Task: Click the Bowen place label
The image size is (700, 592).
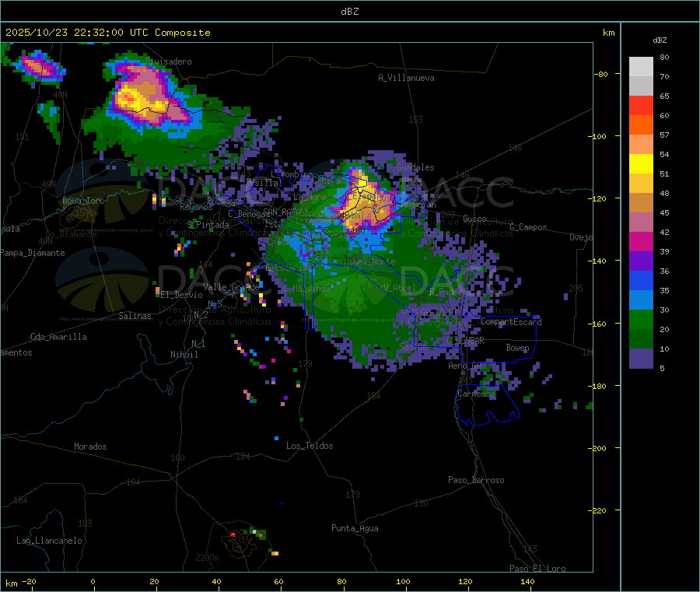Action: [517, 347]
